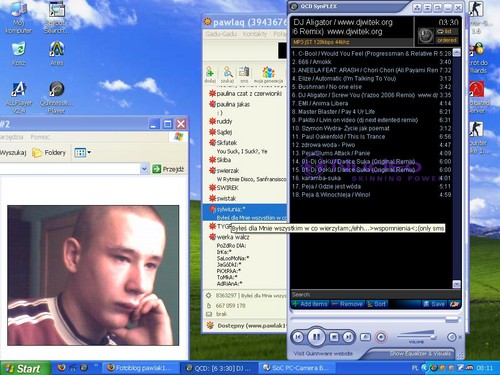The height and width of the screenshot is (375, 500).
Task: Open Show Equalizer & Visuals panel
Action: click(x=420, y=353)
